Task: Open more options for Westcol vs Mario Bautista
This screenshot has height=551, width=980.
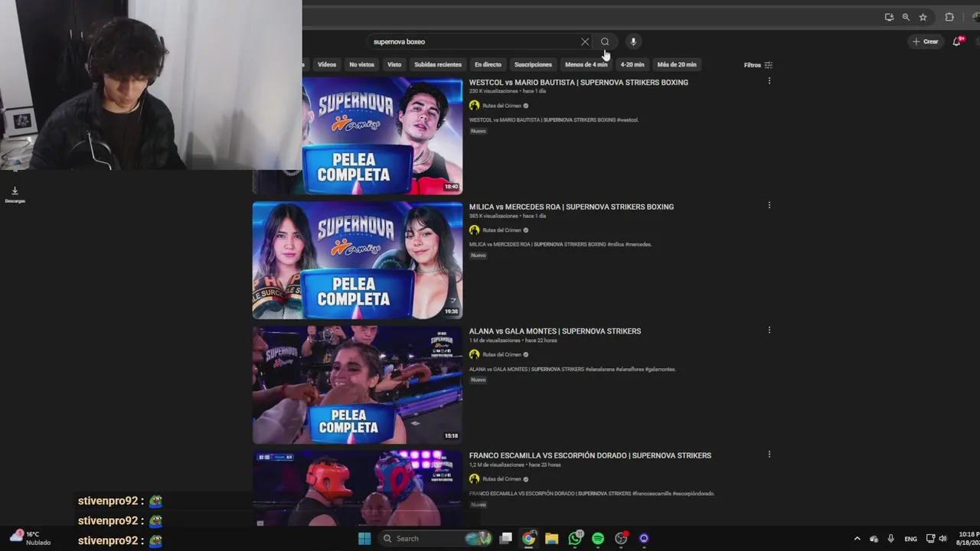Action: pos(769,81)
